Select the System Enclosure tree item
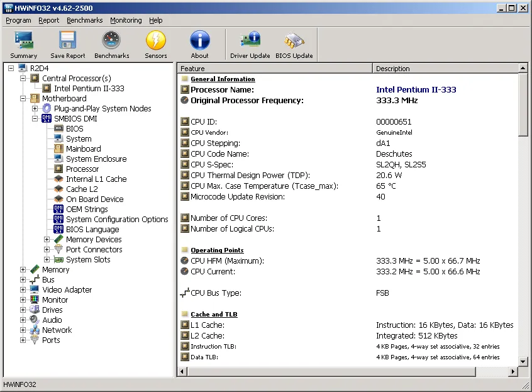Image resolution: width=532 pixels, height=392 pixels. point(96,159)
